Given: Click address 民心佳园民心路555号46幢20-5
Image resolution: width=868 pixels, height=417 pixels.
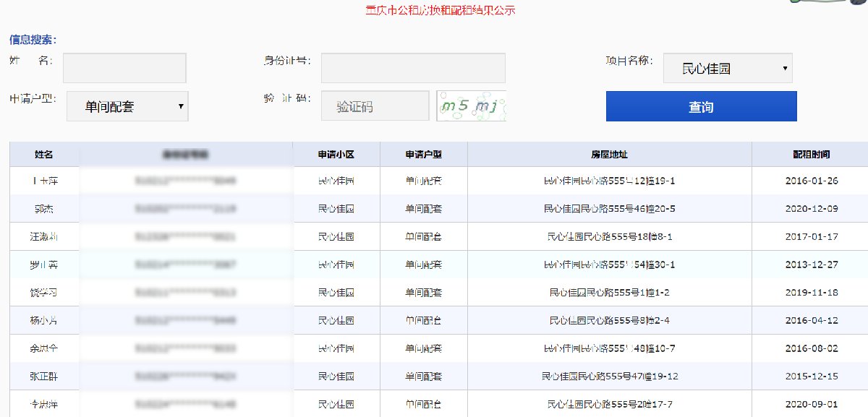Looking at the screenshot, I should click(609, 209).
